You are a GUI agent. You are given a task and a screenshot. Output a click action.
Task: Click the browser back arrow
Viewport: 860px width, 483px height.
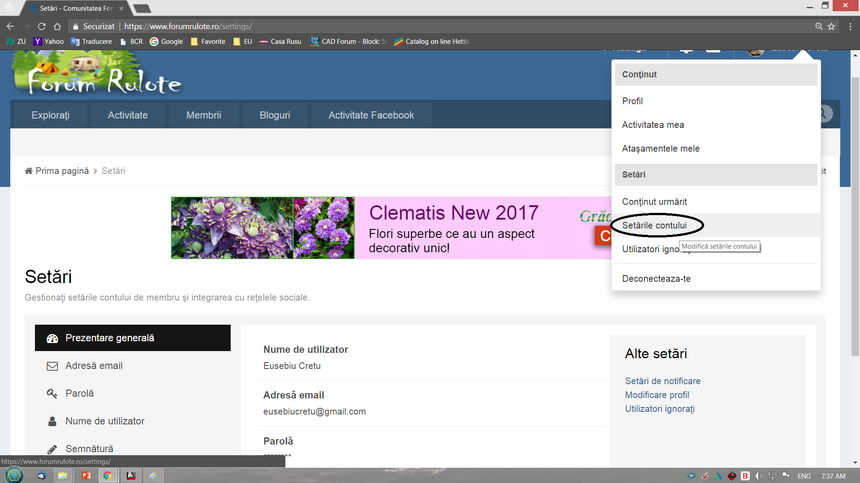tap(9, 26)
